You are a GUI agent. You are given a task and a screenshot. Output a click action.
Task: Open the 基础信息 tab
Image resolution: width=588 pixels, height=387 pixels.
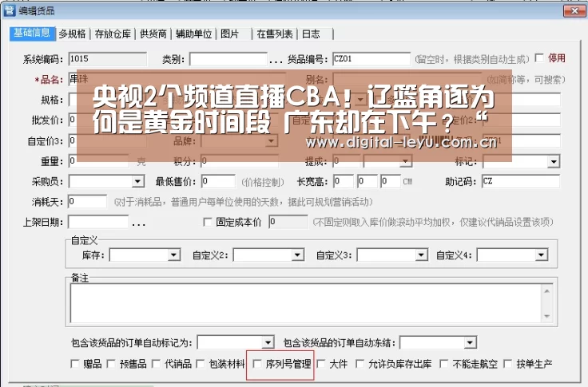(x=32, y=34)
